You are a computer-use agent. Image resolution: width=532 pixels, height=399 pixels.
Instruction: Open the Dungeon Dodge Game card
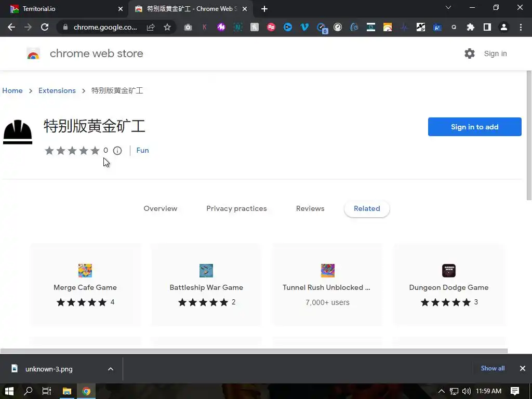(x=448, y=285)
